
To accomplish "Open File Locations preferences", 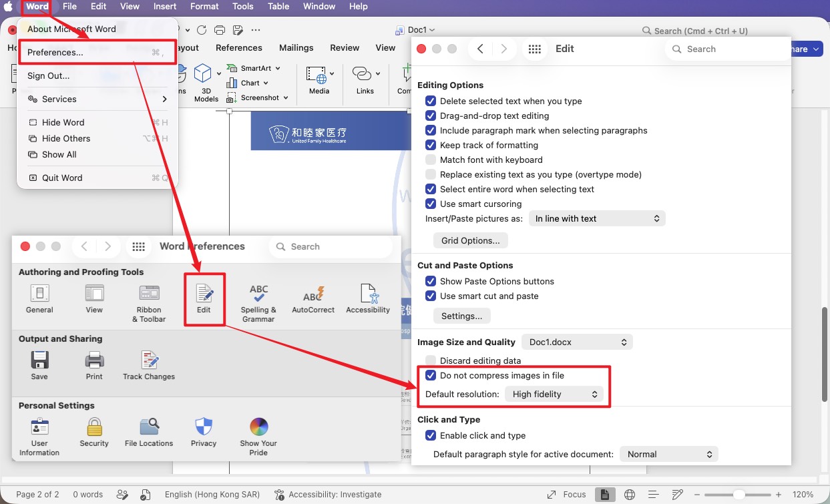I will 149,427.
